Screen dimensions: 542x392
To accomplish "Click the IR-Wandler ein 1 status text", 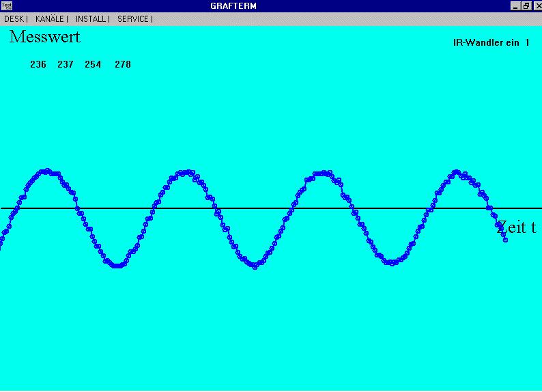I will [491, 43].
